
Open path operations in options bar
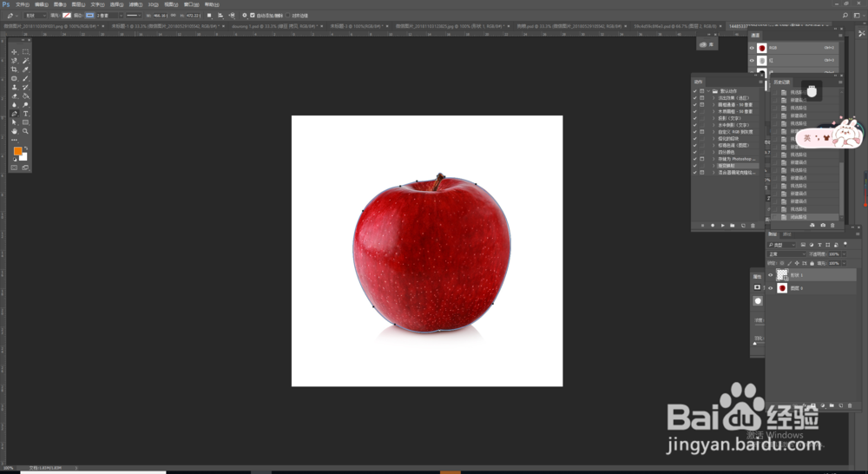(209, 16)
